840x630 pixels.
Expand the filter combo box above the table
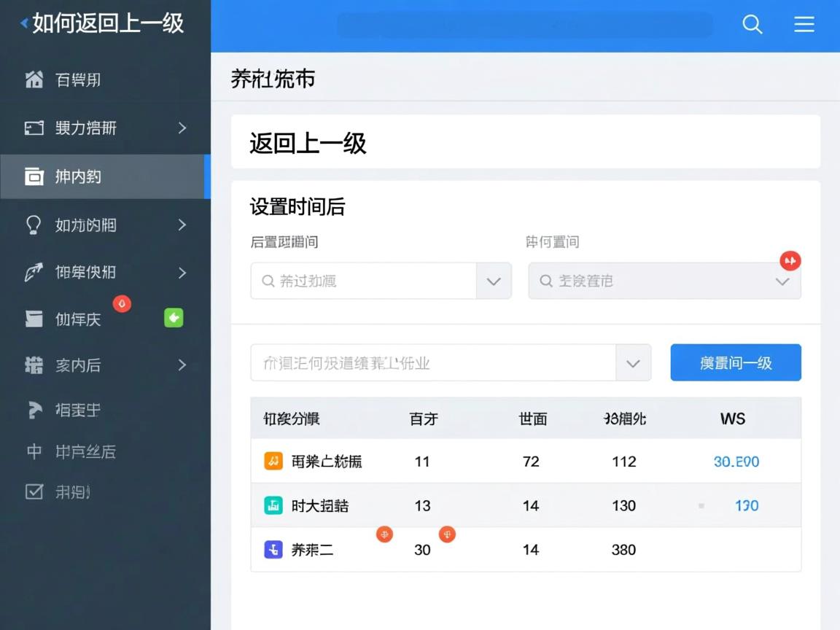[632, 362]
